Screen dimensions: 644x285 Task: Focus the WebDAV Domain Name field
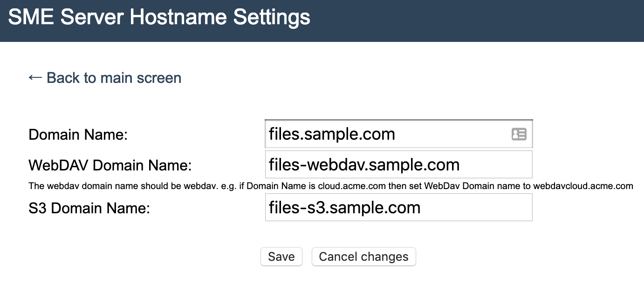click(x=398, y=164)
